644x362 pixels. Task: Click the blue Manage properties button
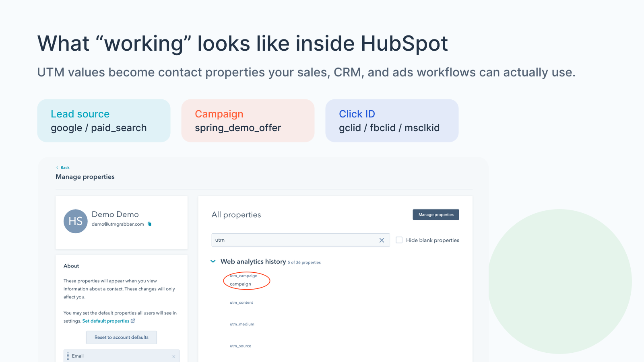coord(436,215)
